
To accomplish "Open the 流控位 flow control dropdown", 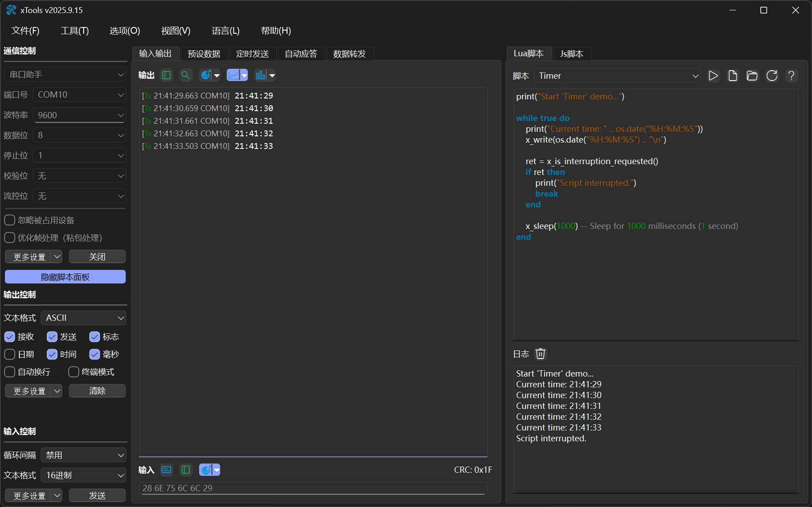I will click(x=80, y=196).
